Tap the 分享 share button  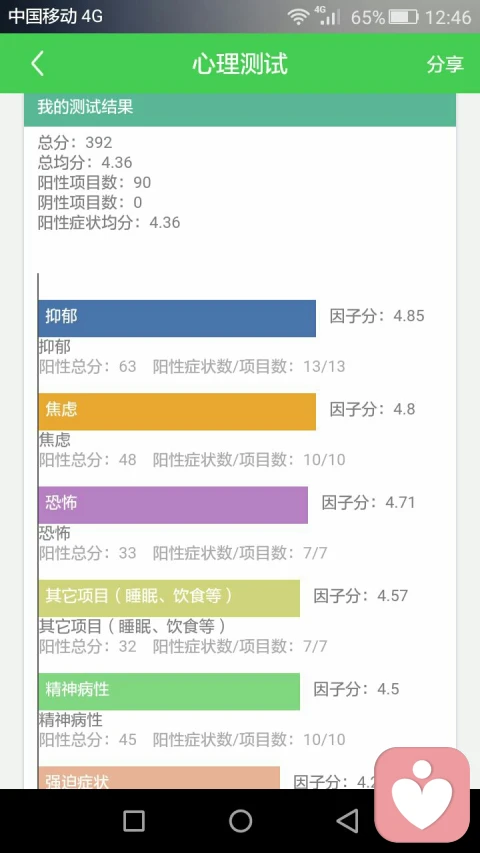[445, 64]
